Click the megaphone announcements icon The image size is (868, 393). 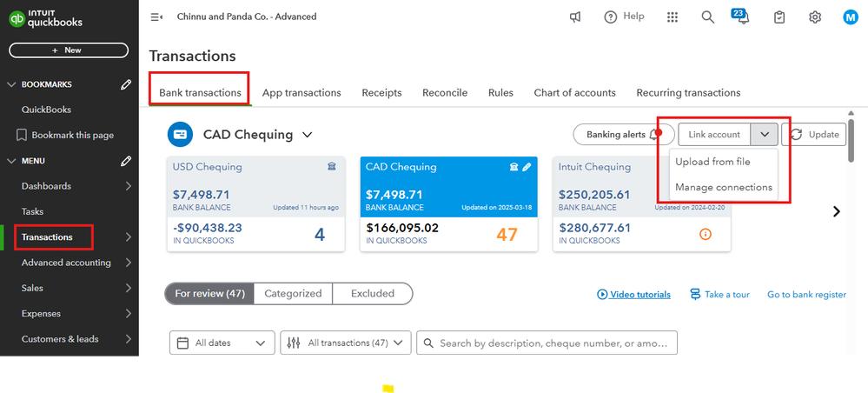575,17
